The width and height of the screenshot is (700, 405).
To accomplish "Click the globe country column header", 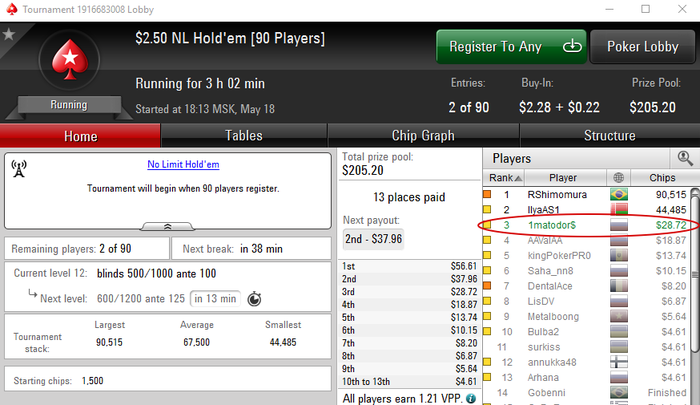I will coord(618,178).
